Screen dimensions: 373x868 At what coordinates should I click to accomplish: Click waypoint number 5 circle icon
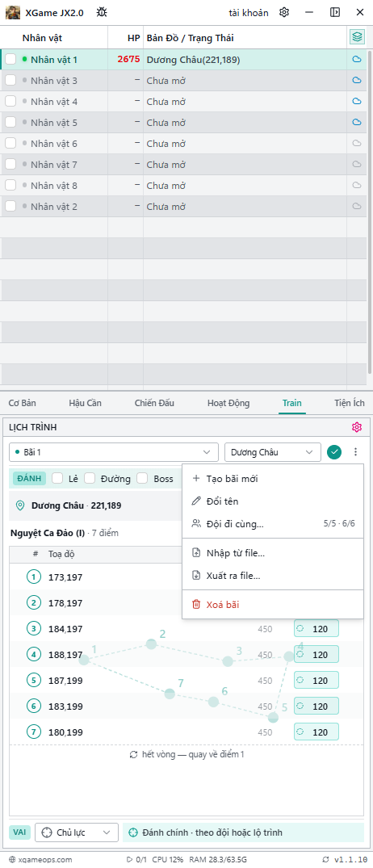coord(34,681)
